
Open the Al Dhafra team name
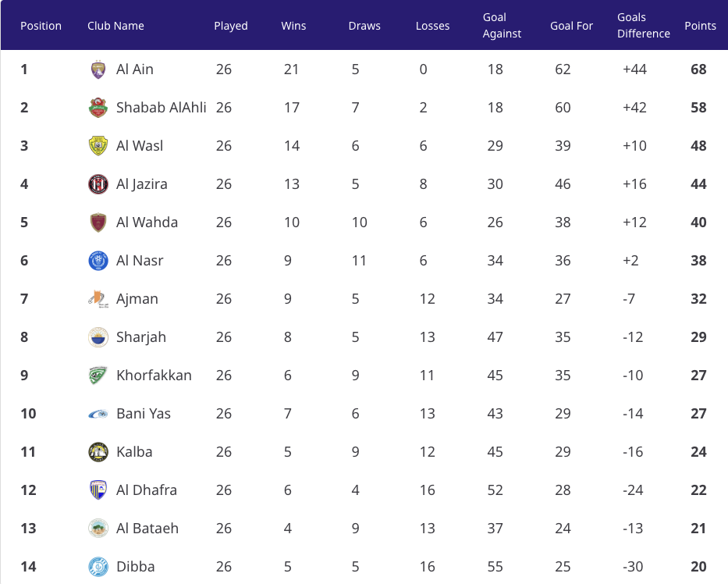coord(147,490)
